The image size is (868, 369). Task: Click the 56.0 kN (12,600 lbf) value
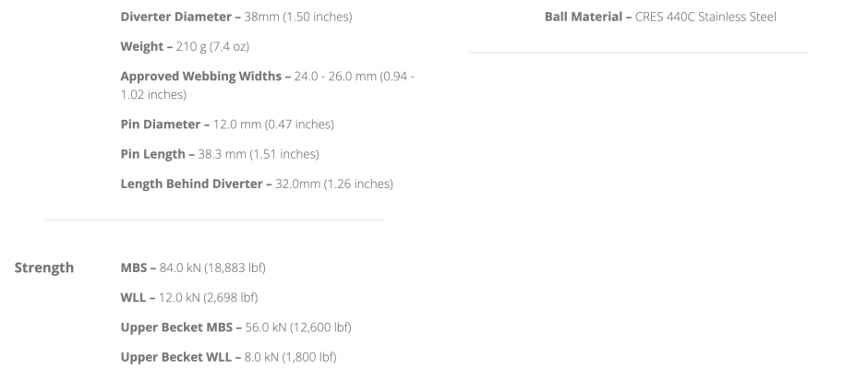[x=298, y=327]
